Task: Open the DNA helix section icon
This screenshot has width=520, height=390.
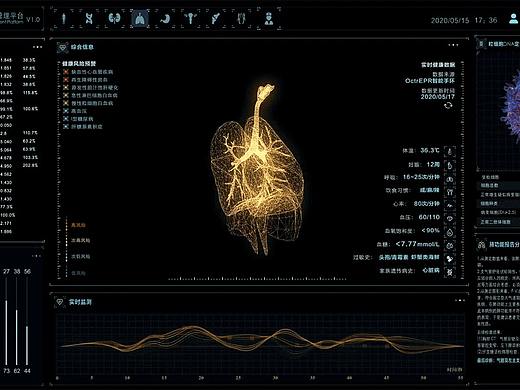Action: click(x=89, y=18)
